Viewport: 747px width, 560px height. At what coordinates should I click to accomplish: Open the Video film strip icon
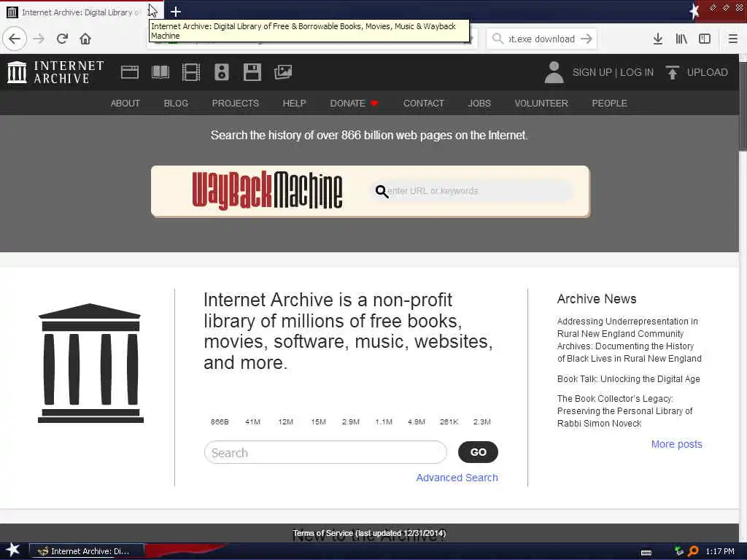pos(191,72)
